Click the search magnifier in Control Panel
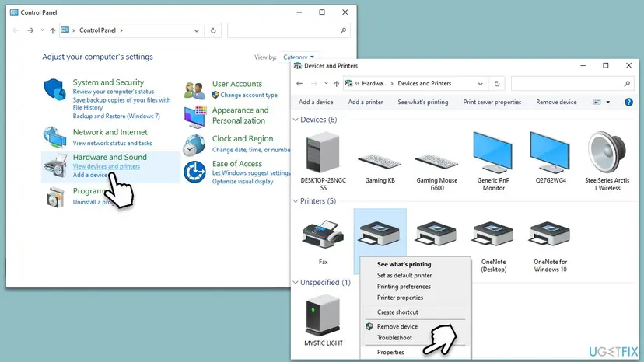Screen dimensions: 644x362 coord(343,30)
